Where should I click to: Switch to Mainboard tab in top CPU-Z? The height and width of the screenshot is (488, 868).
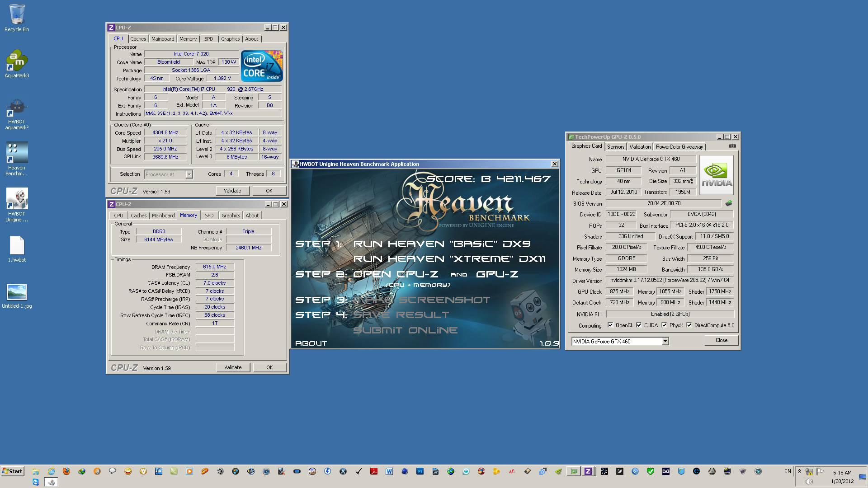pos(163,39)
